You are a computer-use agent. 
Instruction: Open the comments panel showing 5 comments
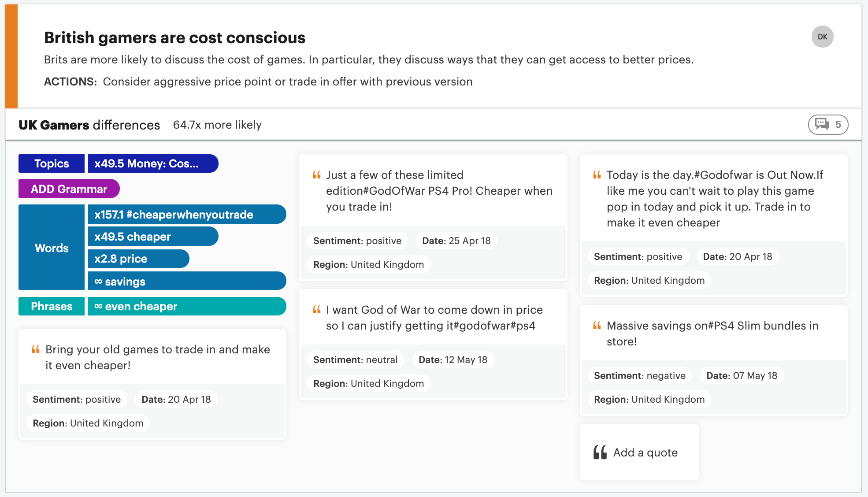pyautogui.click(x=827, y=125)
